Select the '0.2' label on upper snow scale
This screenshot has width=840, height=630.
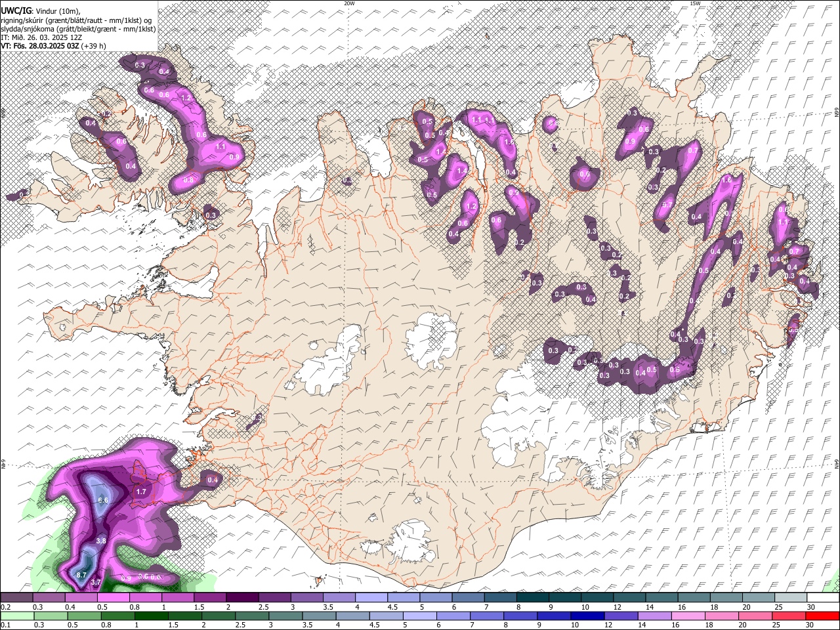click(5, 607)
